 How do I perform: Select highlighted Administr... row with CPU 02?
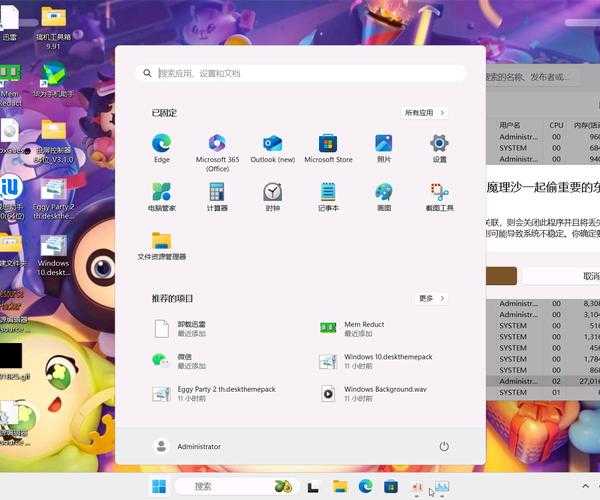(543, 381)
